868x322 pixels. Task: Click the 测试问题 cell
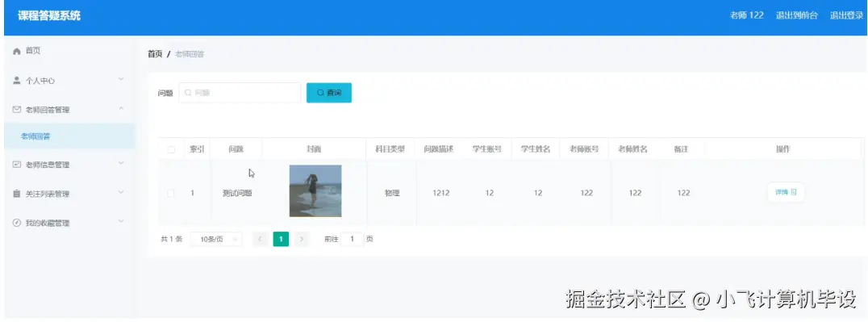click(237, 194)
